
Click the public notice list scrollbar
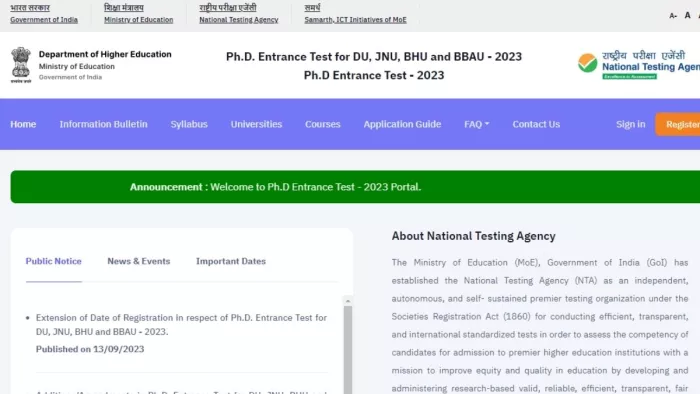pyautogui.click(x=348, y=348)
